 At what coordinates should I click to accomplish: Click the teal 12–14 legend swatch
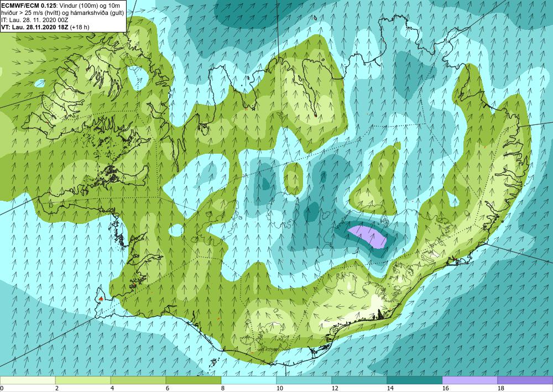pyautogui.click(x=359, y=380)
